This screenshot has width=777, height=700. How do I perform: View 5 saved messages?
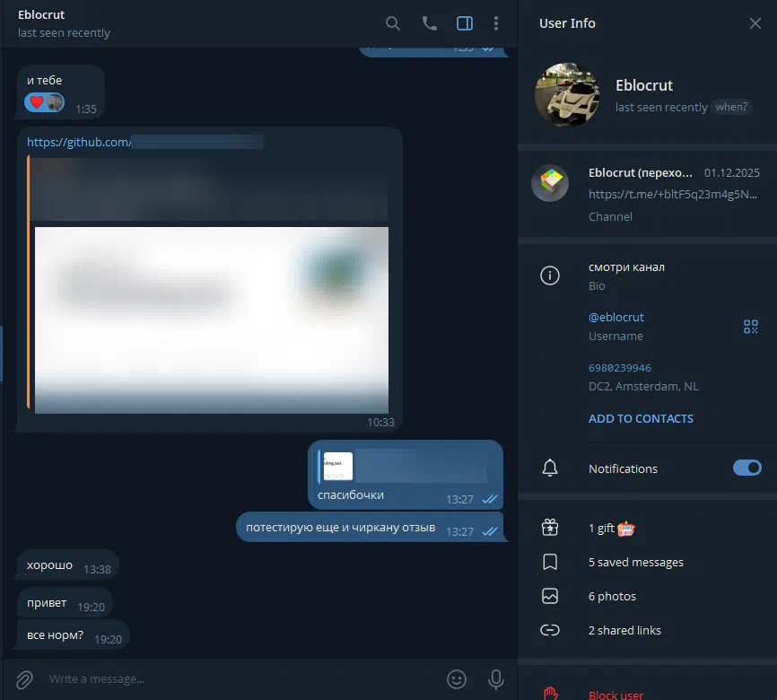point(635,562)
